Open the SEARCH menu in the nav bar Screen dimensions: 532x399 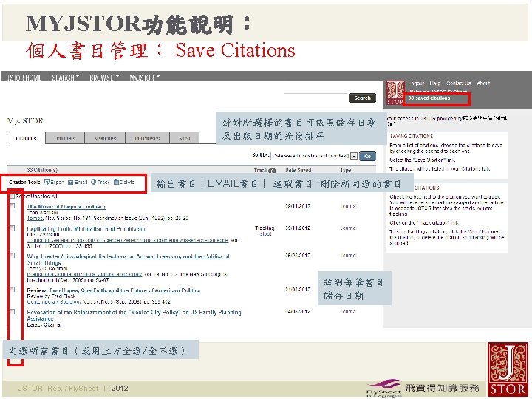66,78
